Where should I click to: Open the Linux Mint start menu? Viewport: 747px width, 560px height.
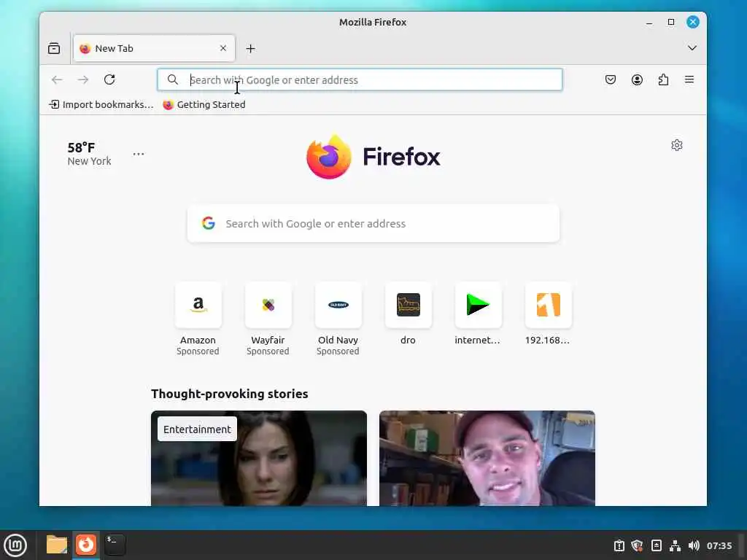[x=15, y=545]
